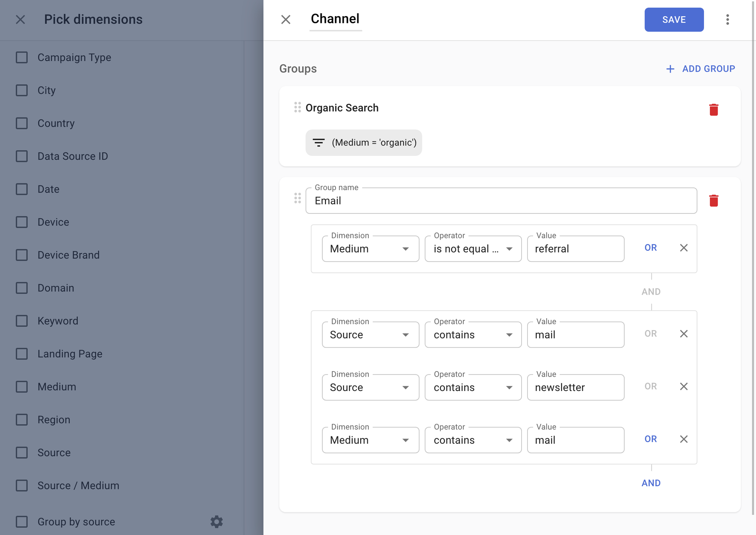Open Operator dropdown for the newsletter condition
The width and height of the screenshot is (756, 535).
(473, 387)
